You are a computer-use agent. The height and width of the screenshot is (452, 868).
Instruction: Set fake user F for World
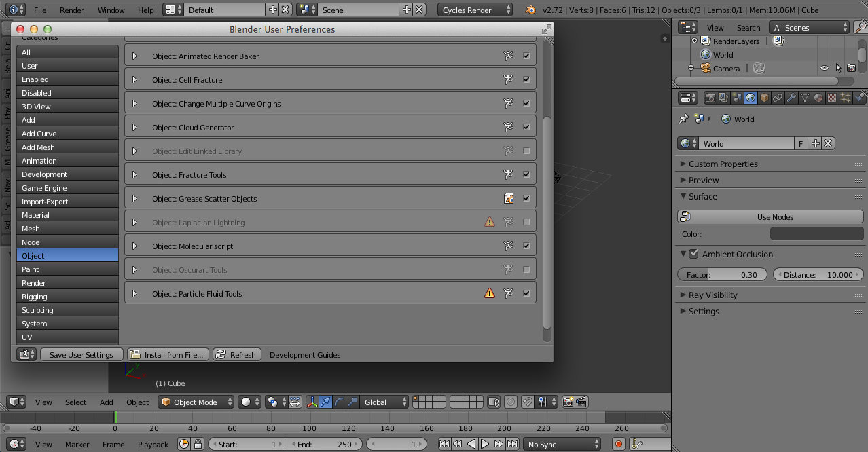click(801, 143)
